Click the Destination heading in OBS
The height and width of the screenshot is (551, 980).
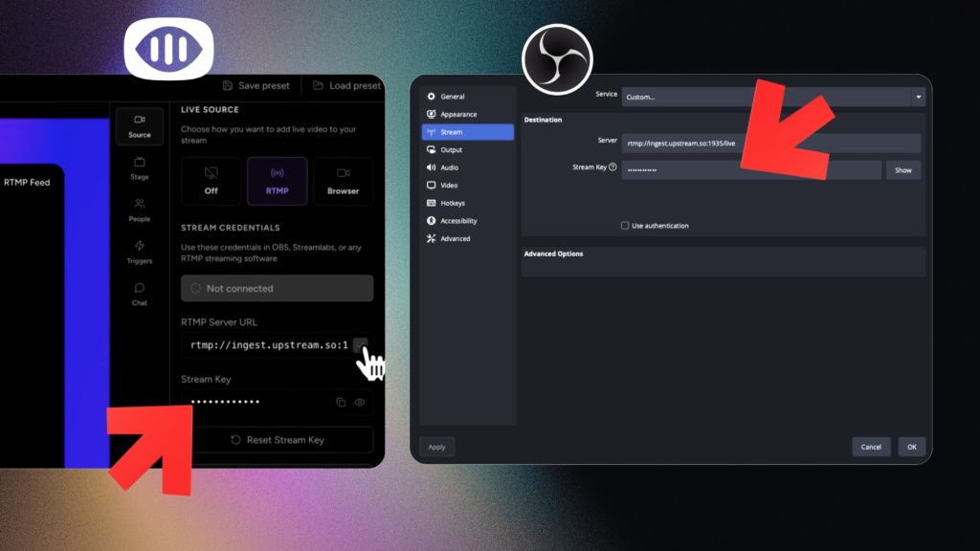click(x=543, y=120)
